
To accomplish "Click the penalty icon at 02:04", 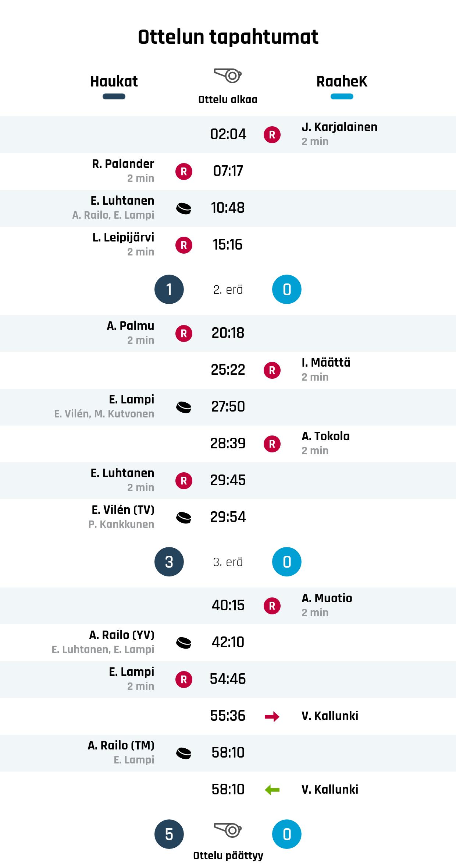I will 272,135.
